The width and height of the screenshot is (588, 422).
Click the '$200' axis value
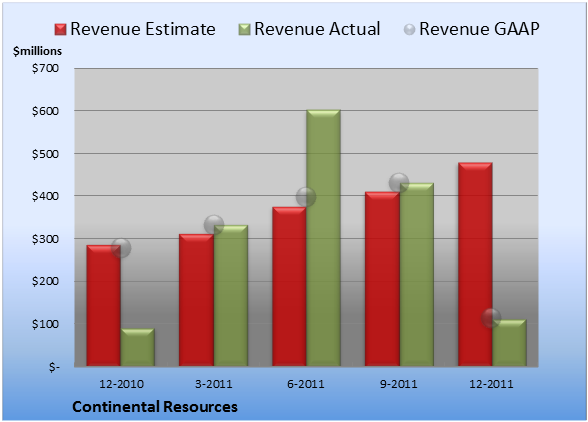click(45, 281)
